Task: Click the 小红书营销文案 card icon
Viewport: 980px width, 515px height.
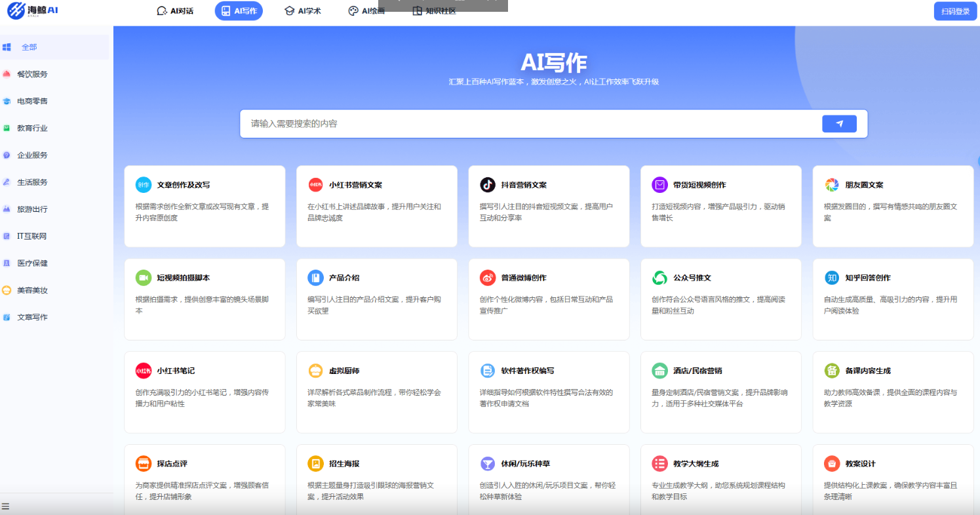Action: [x=315, y=185]
